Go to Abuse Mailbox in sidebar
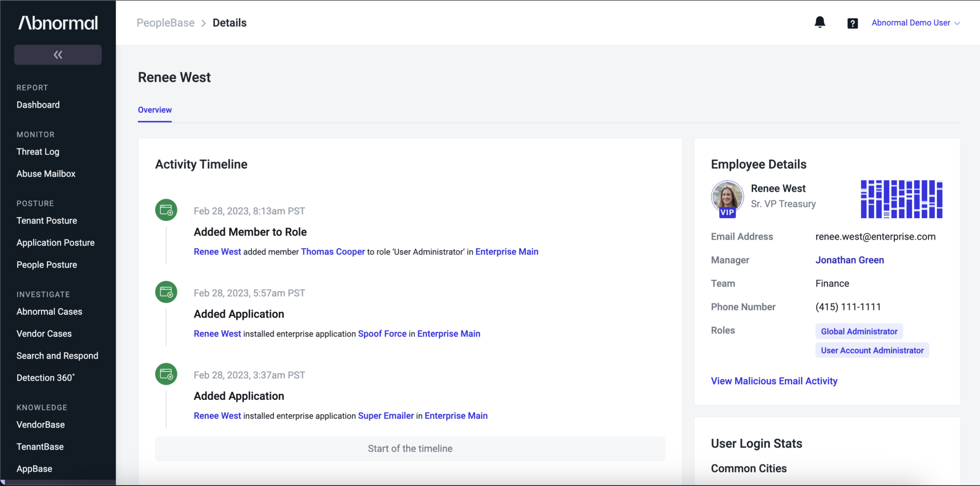Viewport: 980px width, 486px height. [46, 174]
